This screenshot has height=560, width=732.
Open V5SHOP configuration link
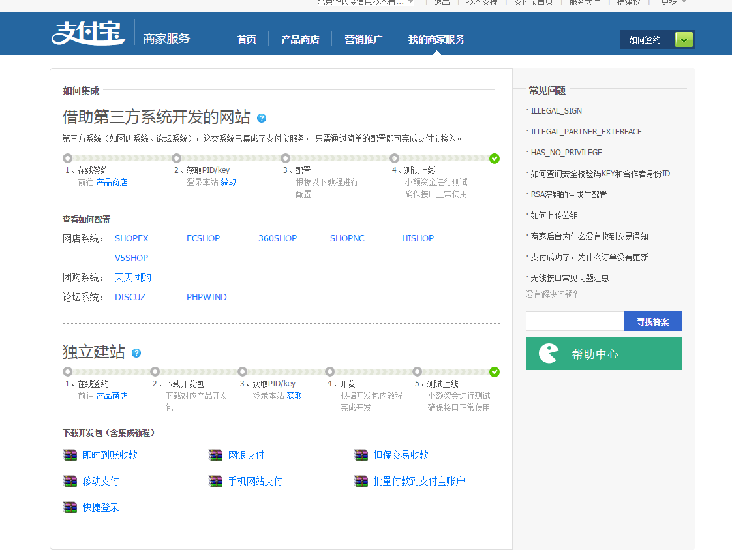[x=131, y=258]
